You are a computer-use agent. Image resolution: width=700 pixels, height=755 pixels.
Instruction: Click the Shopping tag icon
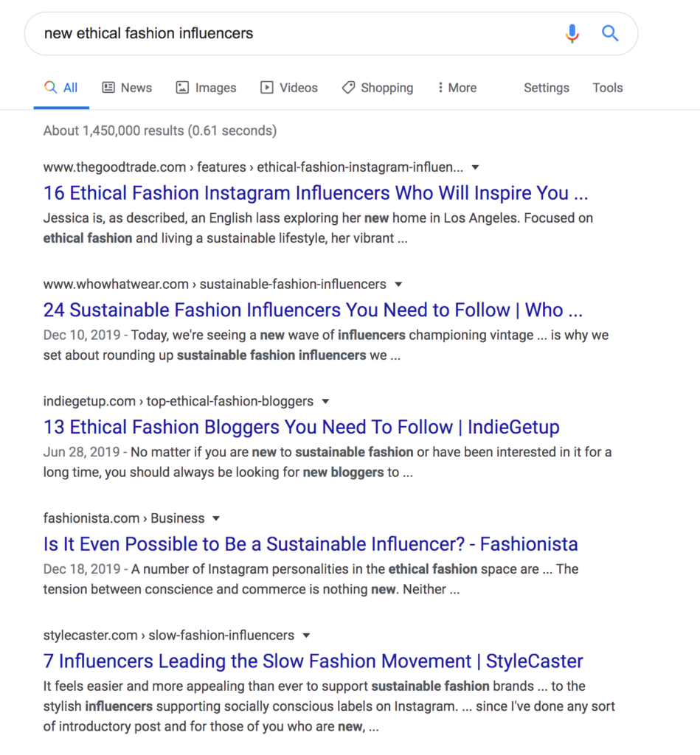[x=347, y=87]
